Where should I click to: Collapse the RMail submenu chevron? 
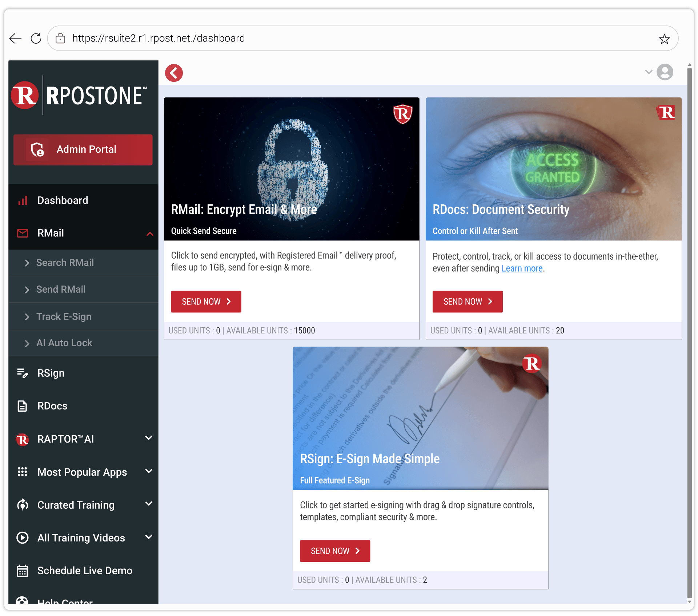tap(150, 233)
